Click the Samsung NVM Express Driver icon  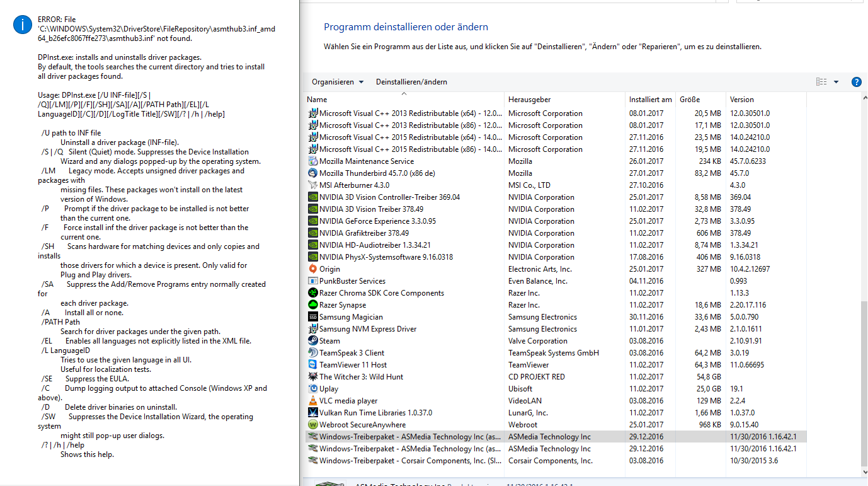[x=313, y=329]
